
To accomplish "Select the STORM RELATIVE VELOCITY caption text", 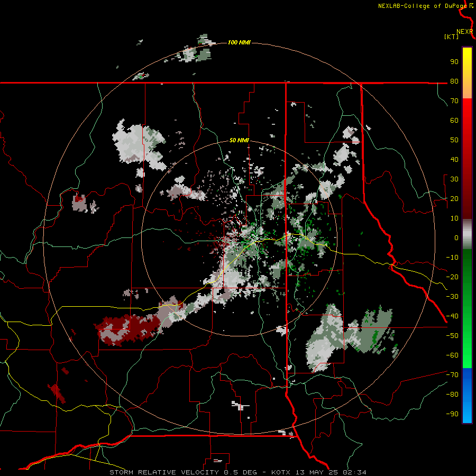I will tap(164, 472).
